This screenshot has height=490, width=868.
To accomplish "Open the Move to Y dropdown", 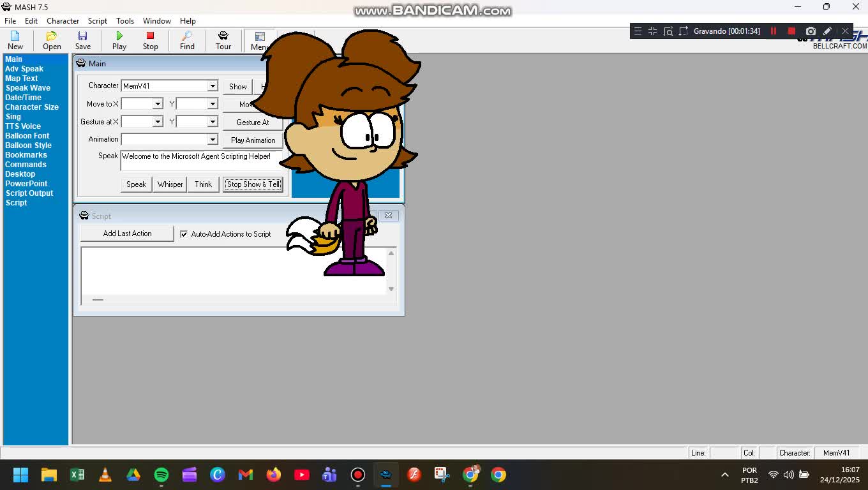I will pyautogui.click(x=213, y=103).
